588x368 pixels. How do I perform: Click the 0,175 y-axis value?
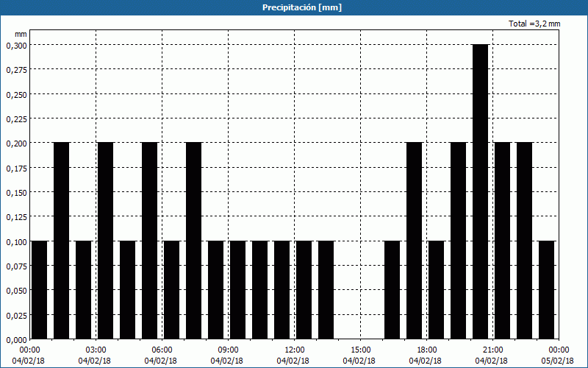16,169
